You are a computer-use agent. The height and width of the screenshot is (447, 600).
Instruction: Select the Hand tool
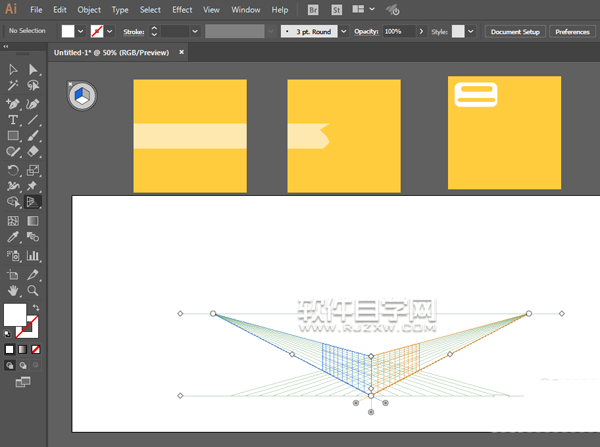[13, 290]
